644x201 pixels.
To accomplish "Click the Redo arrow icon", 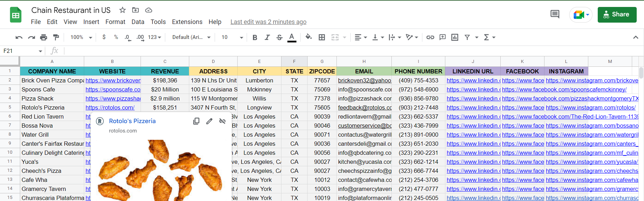I will [x=31, y=37].
